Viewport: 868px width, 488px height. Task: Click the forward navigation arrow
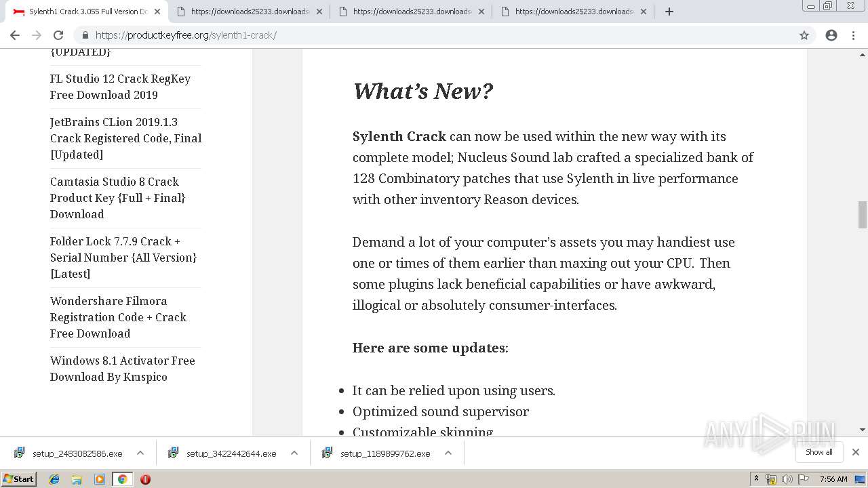37,35
